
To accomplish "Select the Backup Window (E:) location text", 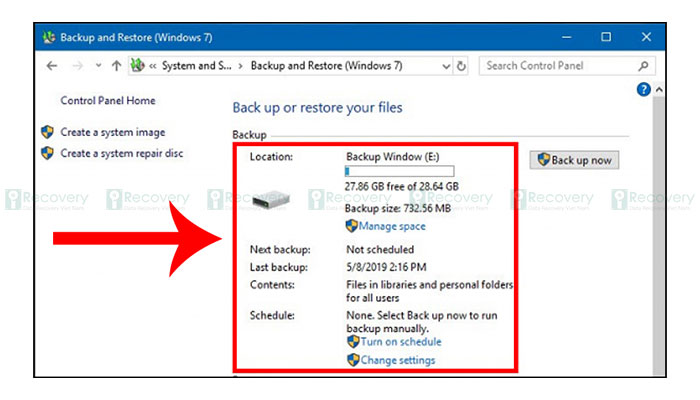I will click(393, 157).
